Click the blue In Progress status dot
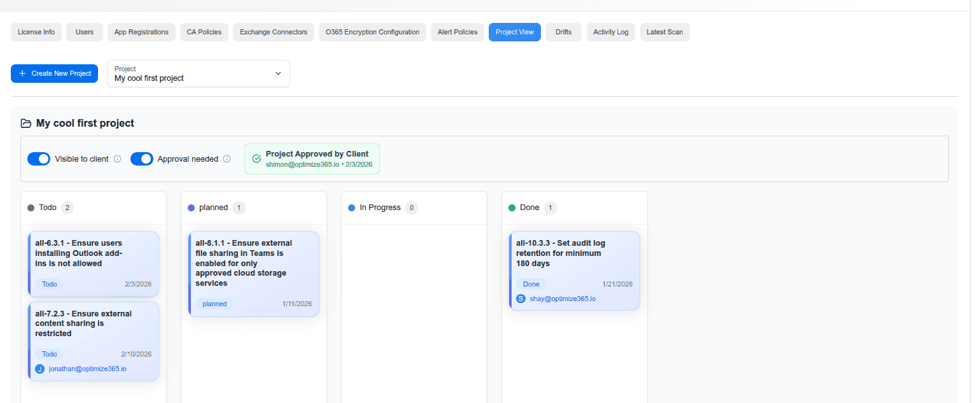Screen dimensions: 980x403 351,208
